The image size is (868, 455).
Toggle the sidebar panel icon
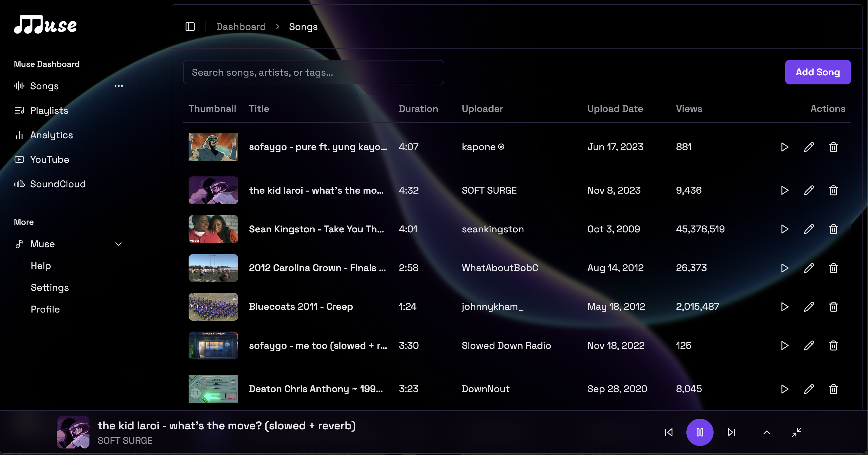pos(190,27)
